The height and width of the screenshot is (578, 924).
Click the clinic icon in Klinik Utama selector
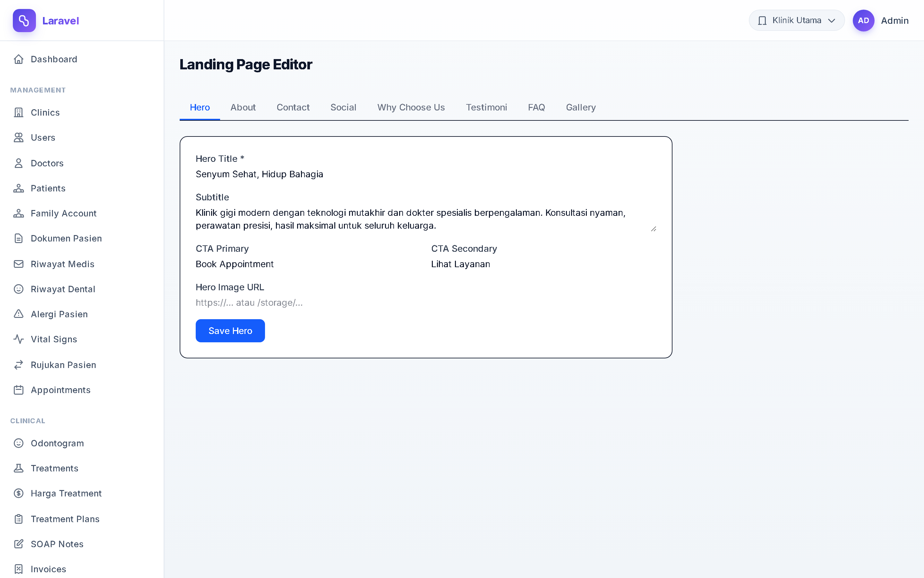[762, 21]
